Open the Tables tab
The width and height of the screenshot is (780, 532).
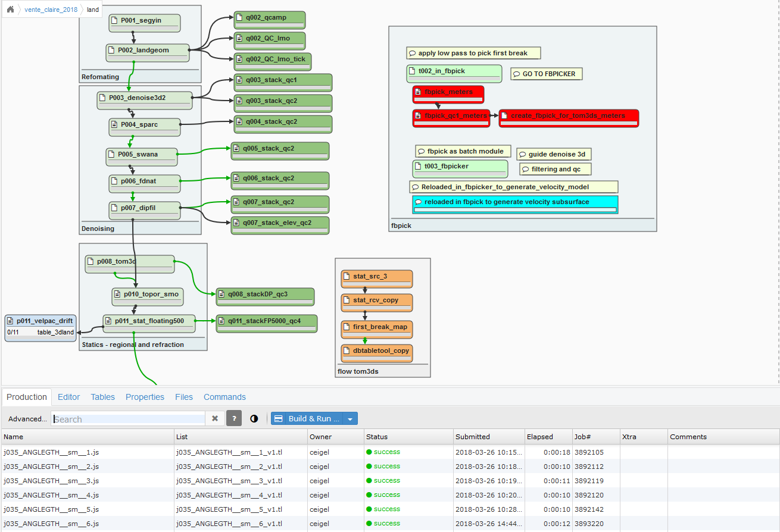pos(102,397)
